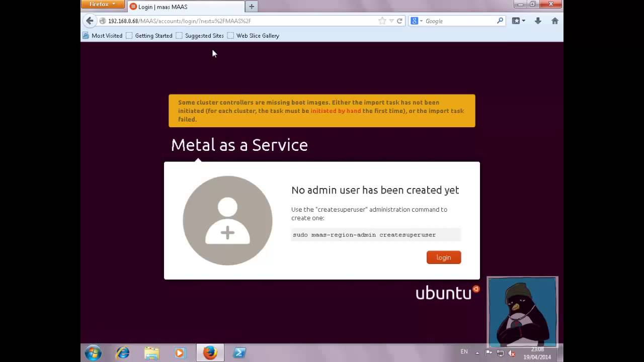The height and width of the screenshot is (362, 644).
Task: Reload the page with the refresh icon
Action: tap(399, 21)
